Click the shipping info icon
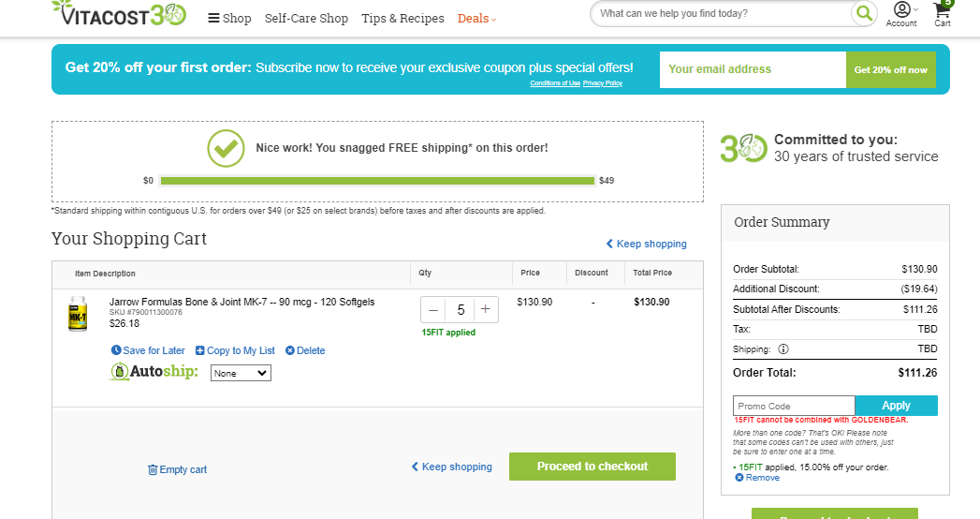This screenshot has width=980, height=519. (x=783, y=348)
